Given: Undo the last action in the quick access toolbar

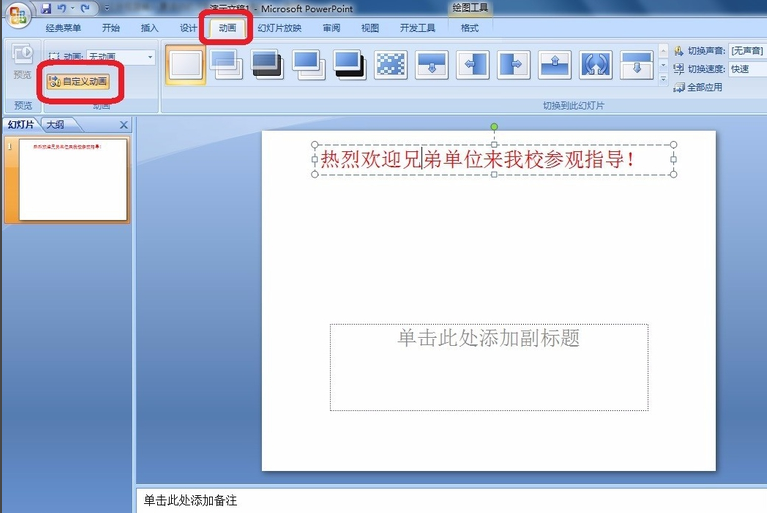Looking at the screenshot, I should (x=62, y=8).
